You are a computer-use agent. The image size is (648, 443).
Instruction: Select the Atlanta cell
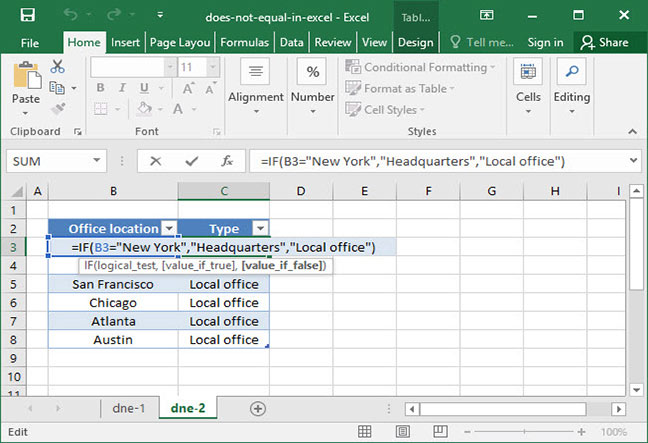pos(113,322)
